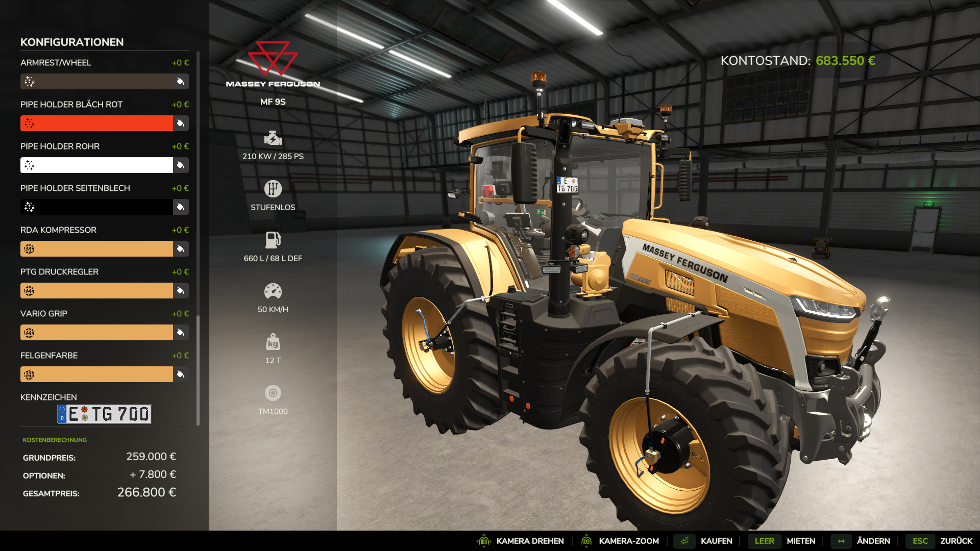The image size is (980, 551).
Task: Click the fuel pump capacity icon
Action: click(x=273, y=240)
